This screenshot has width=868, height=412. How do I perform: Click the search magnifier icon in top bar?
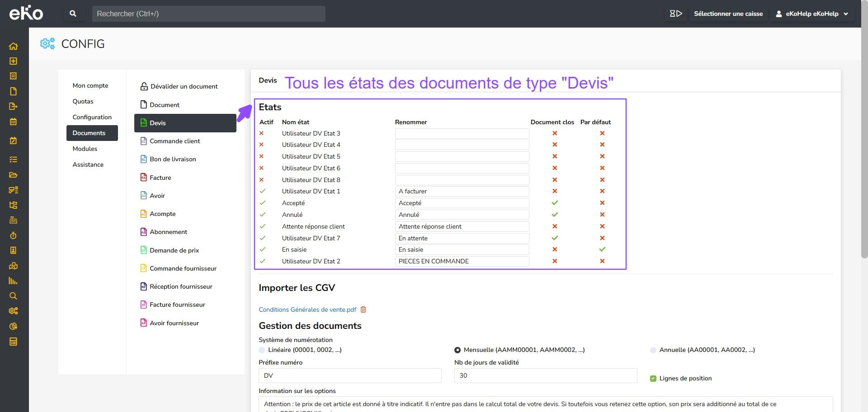pyautogui.click(x=73, y=14)
